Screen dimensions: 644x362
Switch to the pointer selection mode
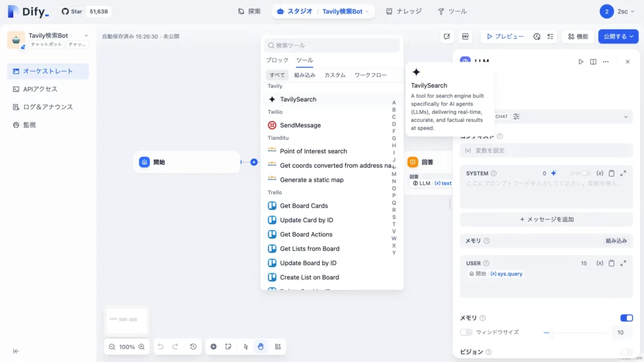tap(245, 346)
